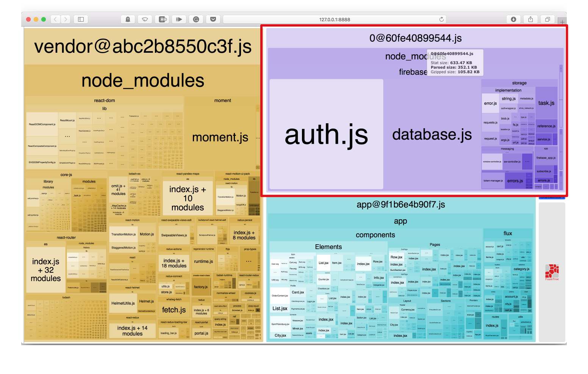Viewport: 588px width, 374px height.
Task: Click the mask-shaped extension icon in toolbar
Action: 145,19
